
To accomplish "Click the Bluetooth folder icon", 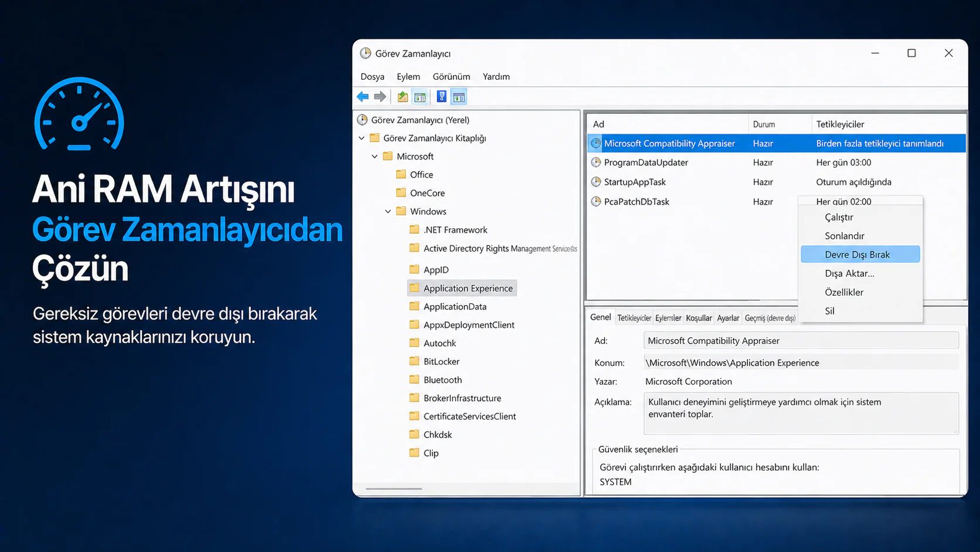I will point(414,379).
